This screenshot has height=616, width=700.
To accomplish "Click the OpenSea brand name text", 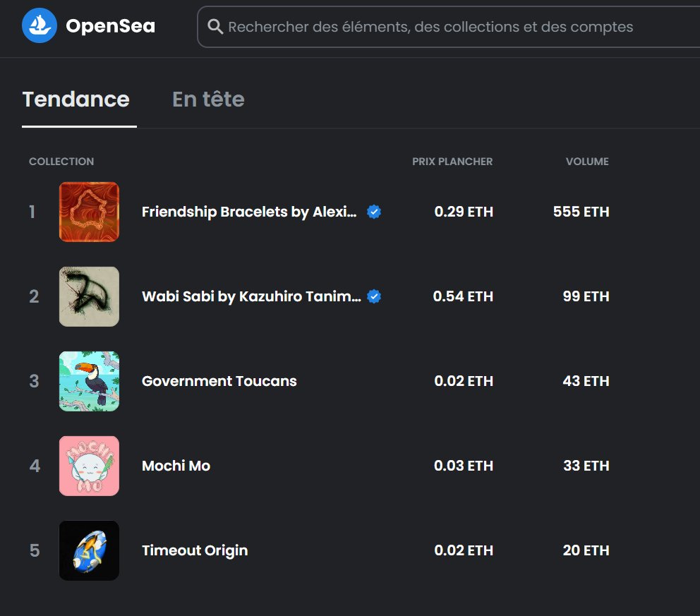I will point(110,26).
